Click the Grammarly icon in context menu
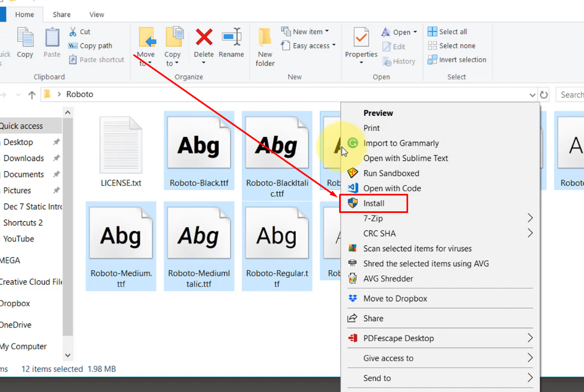This screenshot has height=392, width=584. point(353,143)
